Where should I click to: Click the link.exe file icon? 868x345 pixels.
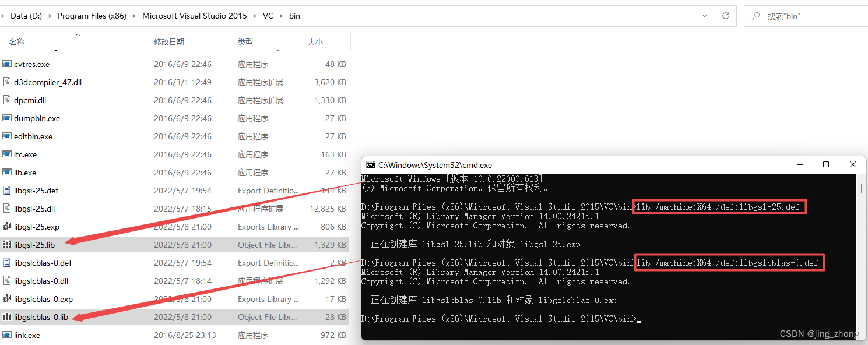tap(7, 335)
